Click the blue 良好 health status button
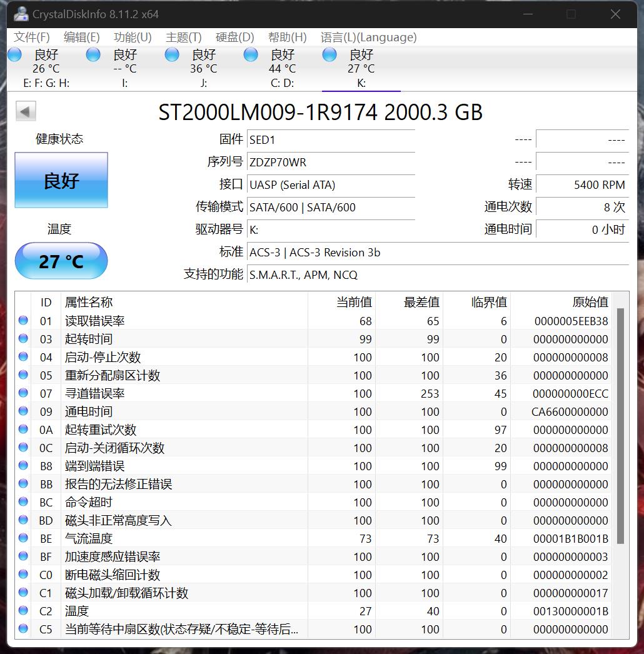This screenshot has width=644, height=654. pos(61,180)
